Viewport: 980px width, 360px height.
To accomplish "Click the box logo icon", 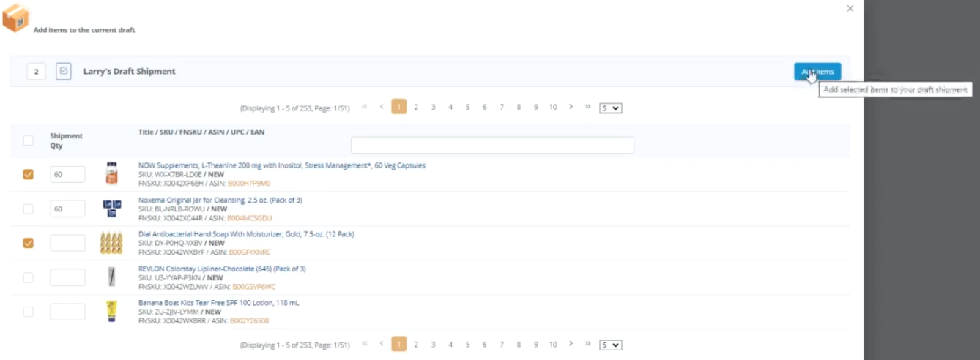I will pyautogui.click(x=15, y=18).
